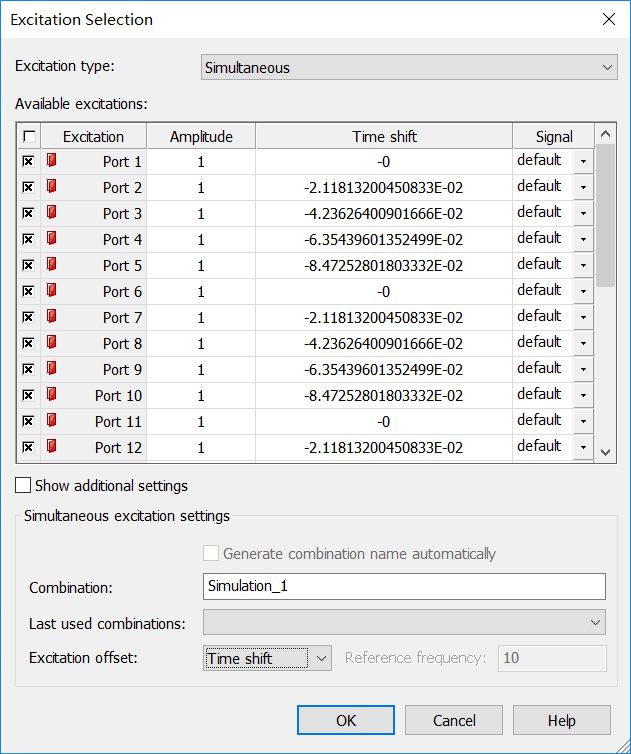The height and width of the screenshot is (754, 631).
Task: Select the Amplitude cell for Port 10
Action: pos(201,395)
